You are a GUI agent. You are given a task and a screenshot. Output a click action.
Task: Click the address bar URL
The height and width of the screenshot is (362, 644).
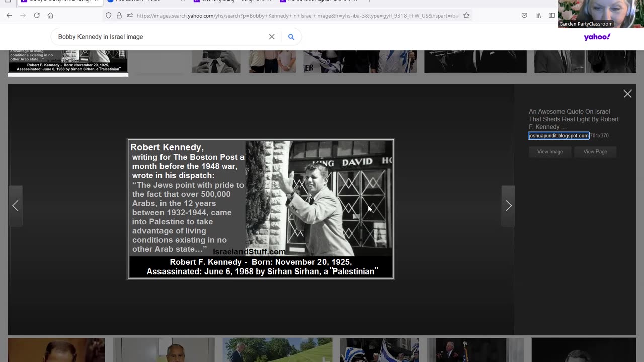pyautogui.click(x=297, y=16)
